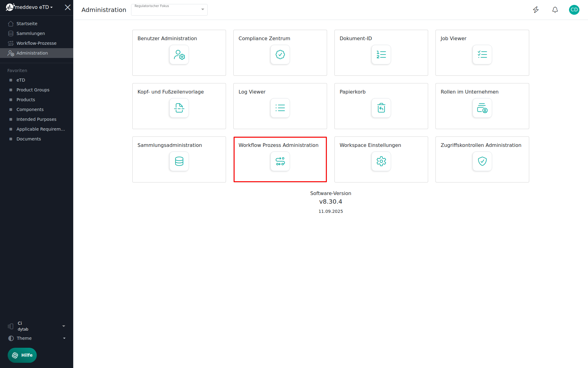The height and width of the screenshot is (368, 588).
Task: Open the Log Viewer list icon
Action: coord(280,108)
